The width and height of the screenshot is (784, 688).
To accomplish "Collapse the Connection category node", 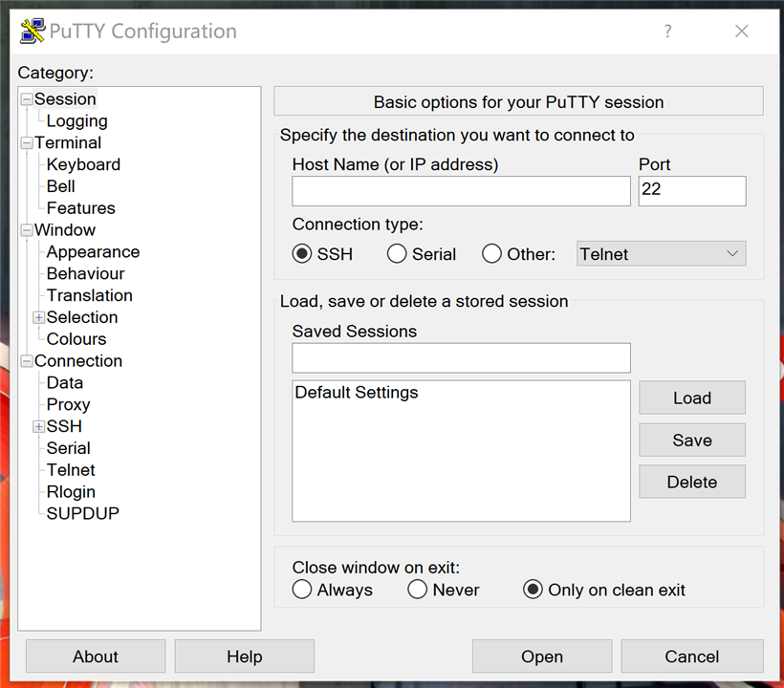I will tap(27, 361).
